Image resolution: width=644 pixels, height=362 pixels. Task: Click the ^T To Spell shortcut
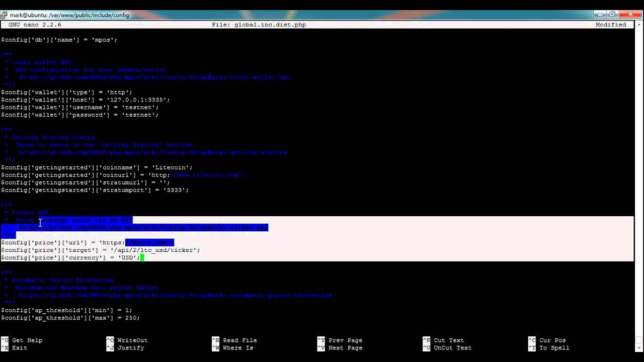point(549,348)
